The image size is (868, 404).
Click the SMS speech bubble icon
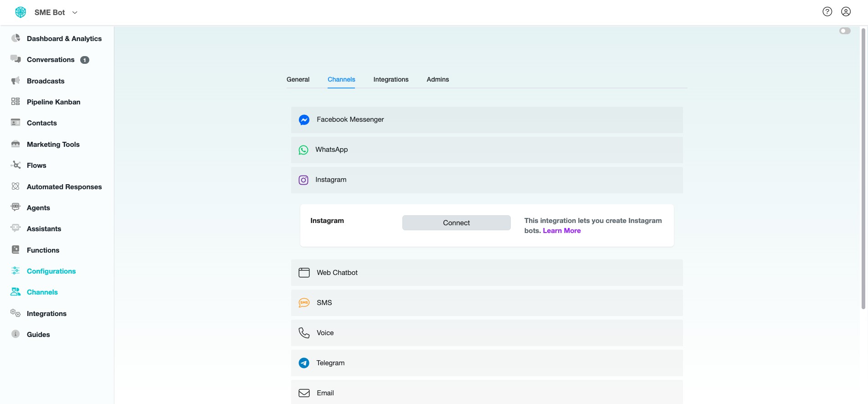pyautogui.click(x=304, y=303)
